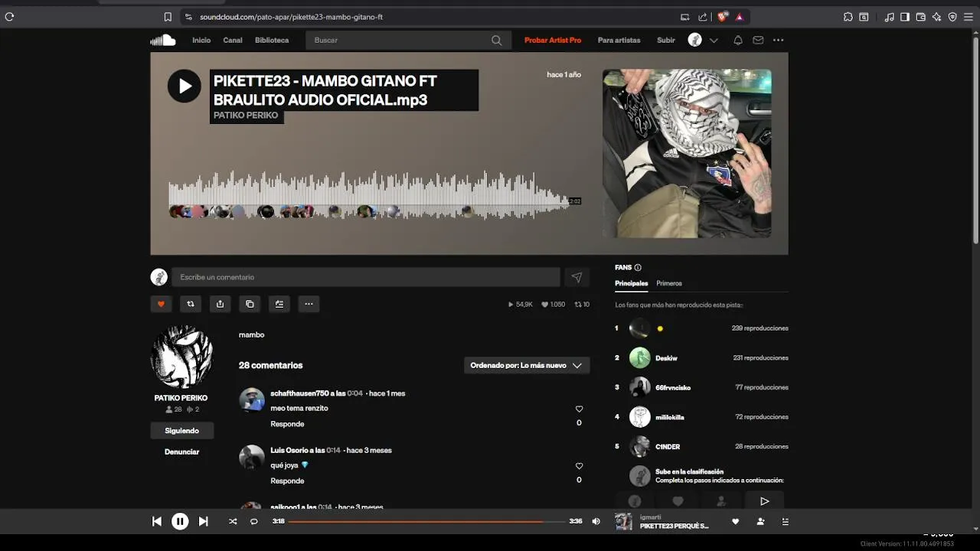The image size is (980, 551).
Task: Seek on the bottom progress bar
Action: pos(426,521)
